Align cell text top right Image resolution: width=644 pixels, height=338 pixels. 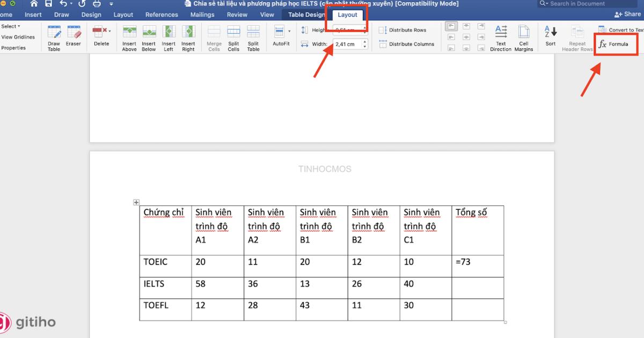[x=480, y=26]
